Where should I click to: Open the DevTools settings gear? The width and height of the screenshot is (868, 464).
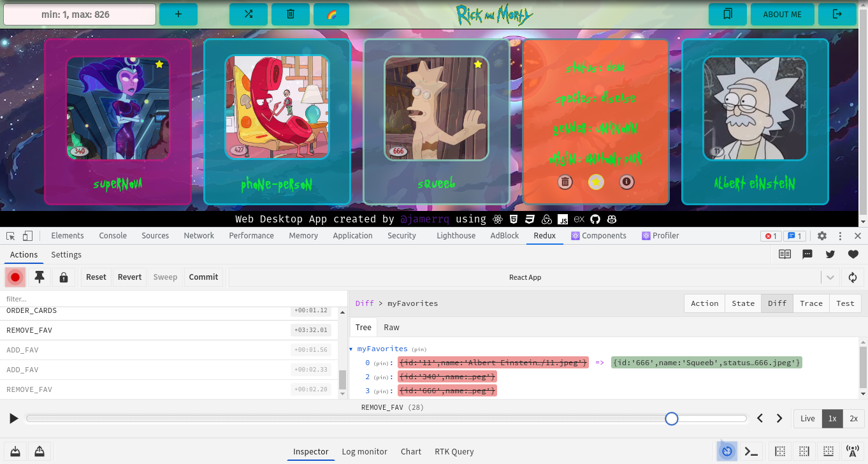822,236
